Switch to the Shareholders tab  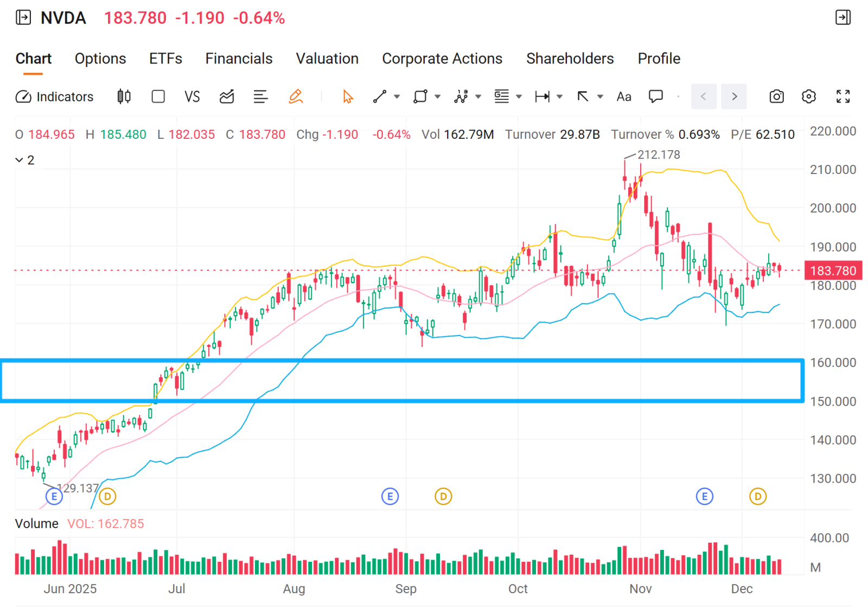570,59
